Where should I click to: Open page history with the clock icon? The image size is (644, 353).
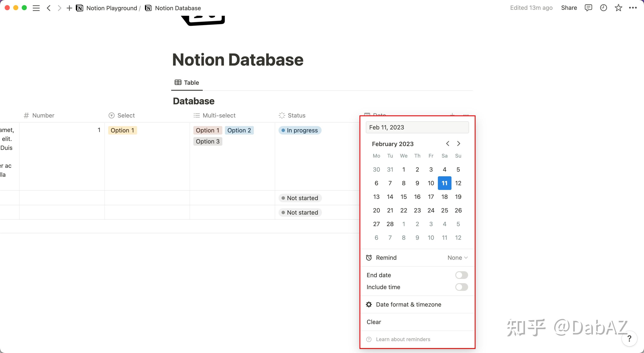point(604,8)
